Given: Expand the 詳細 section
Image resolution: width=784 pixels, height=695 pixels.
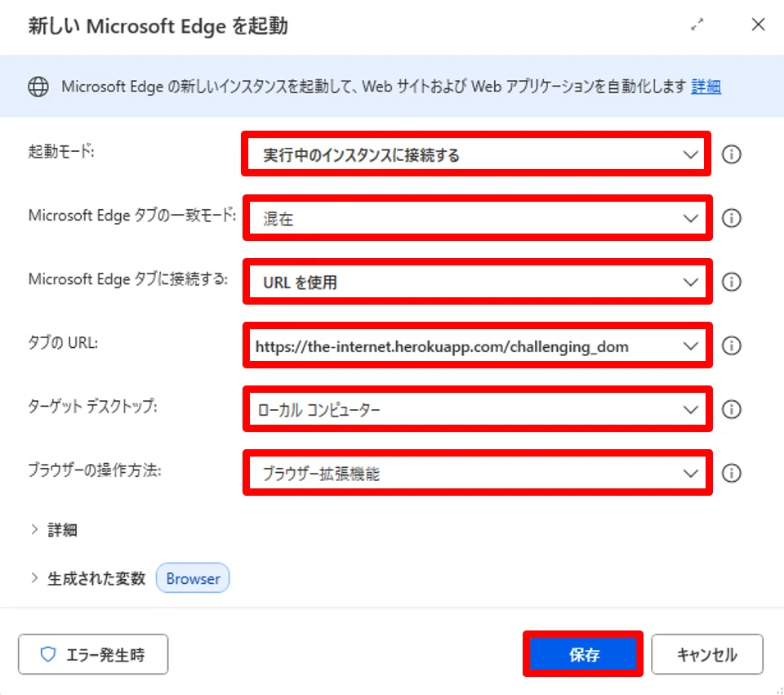Looking at the screenshot, I should (54, 530).
